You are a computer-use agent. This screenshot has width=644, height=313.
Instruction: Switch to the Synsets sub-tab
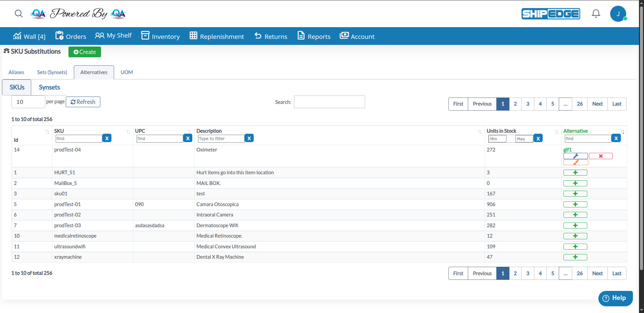coord(49,87)
